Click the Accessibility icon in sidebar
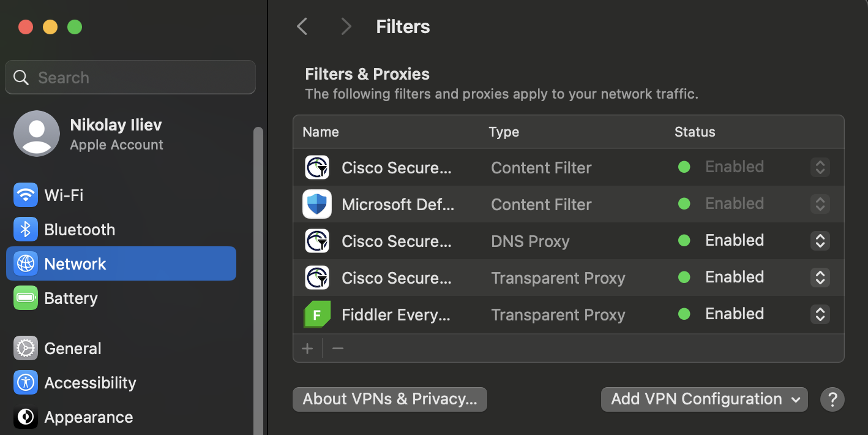The height and width of the screenshot is (435, 868). click(26, 383)
